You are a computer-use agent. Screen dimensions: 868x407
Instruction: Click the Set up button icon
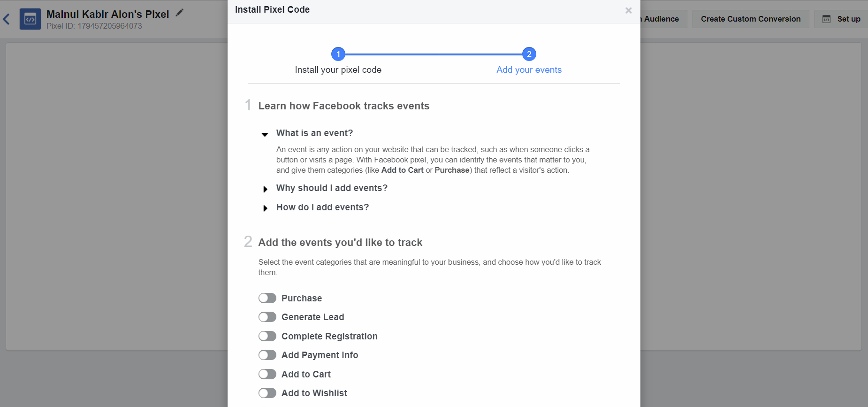click(827, 19)
